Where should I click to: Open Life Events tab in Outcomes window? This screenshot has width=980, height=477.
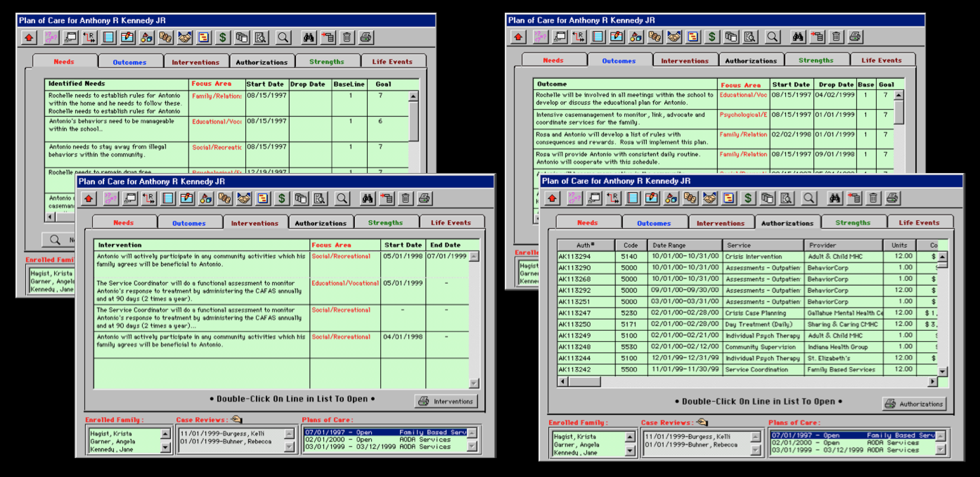(882, 60)
